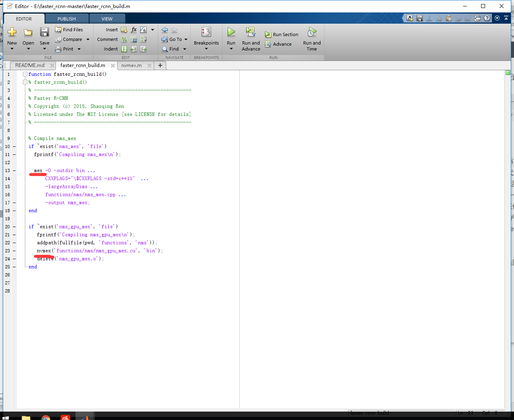Click the Help question mark icon
The width and height of the screenshot is (514, 420).
(486, 18)
